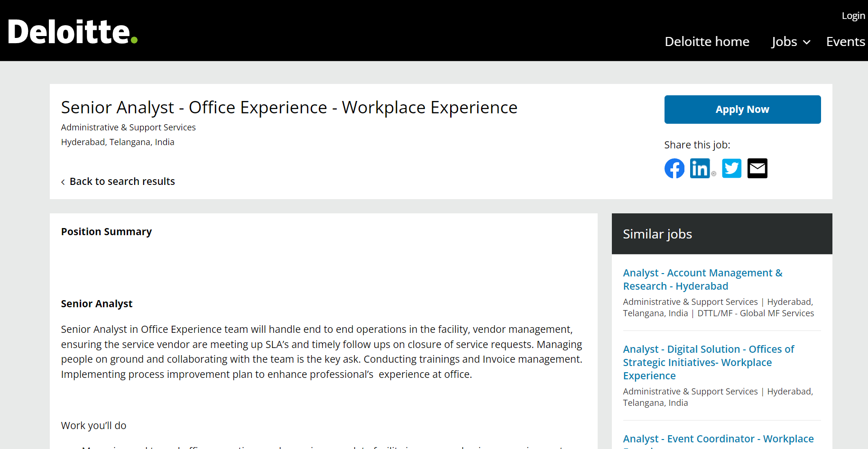Open Analyst - Digital Solution similar job

coord(708,362)
